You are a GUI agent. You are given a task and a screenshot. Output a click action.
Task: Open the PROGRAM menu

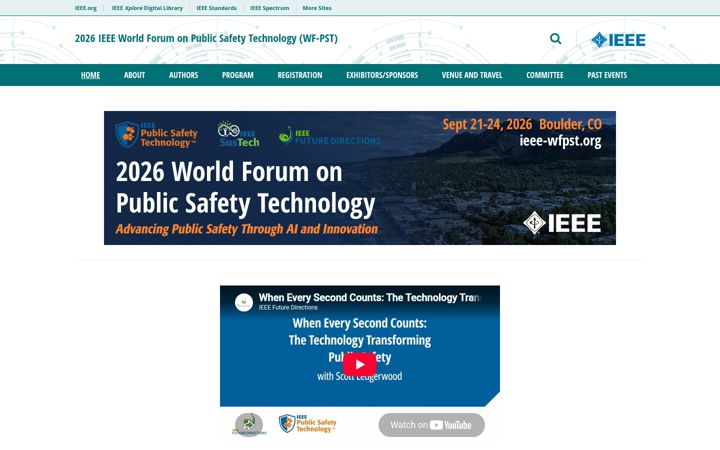click(237, 75)
